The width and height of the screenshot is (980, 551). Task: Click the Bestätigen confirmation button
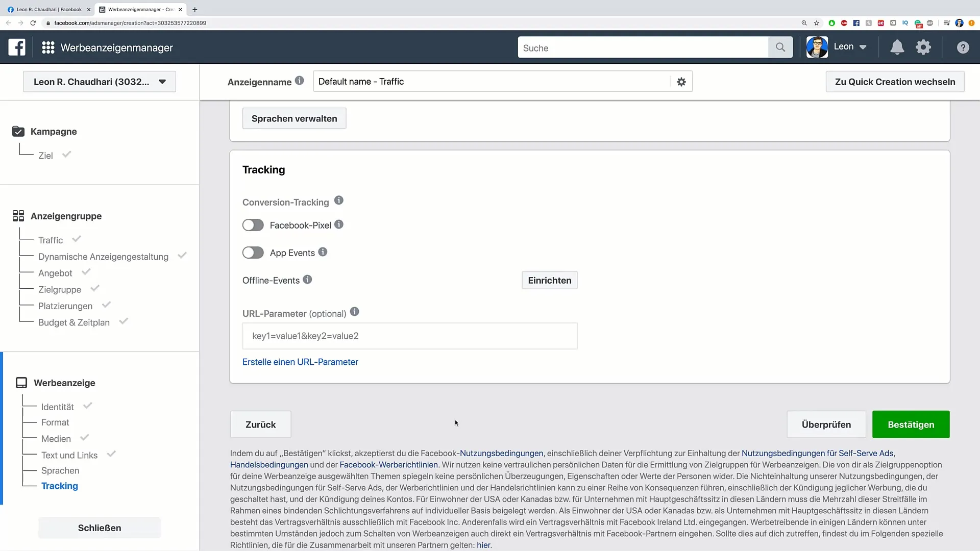[911, 424]
